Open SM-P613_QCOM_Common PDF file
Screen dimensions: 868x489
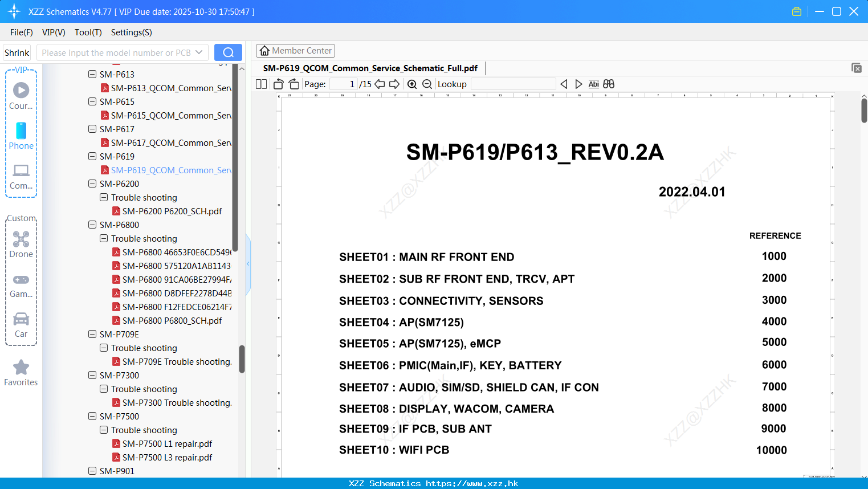[166, 88]
